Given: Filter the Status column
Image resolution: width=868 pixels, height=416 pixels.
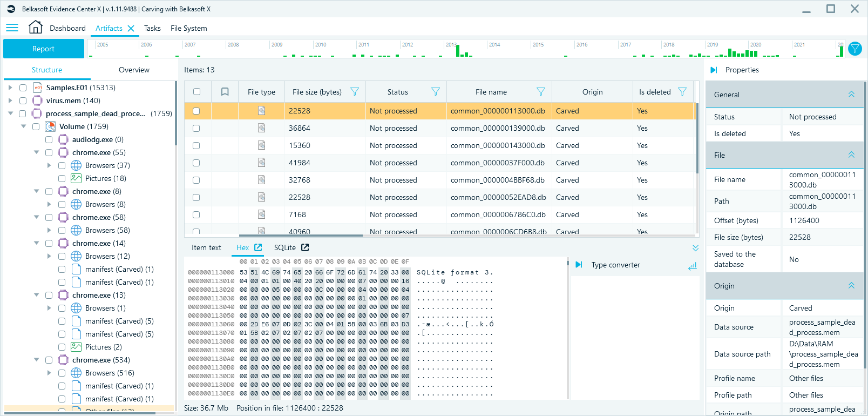Looking at the screenshot, I should (x=436, y=92).
